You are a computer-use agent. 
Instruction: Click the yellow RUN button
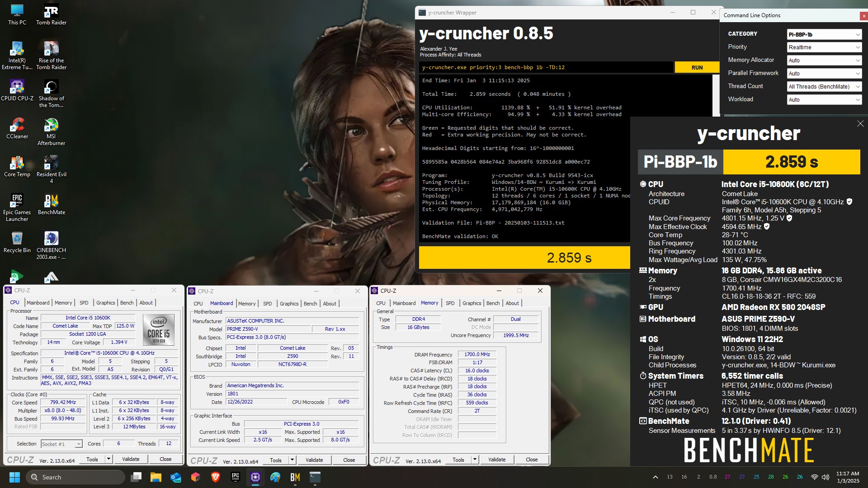tap(697, 67)
